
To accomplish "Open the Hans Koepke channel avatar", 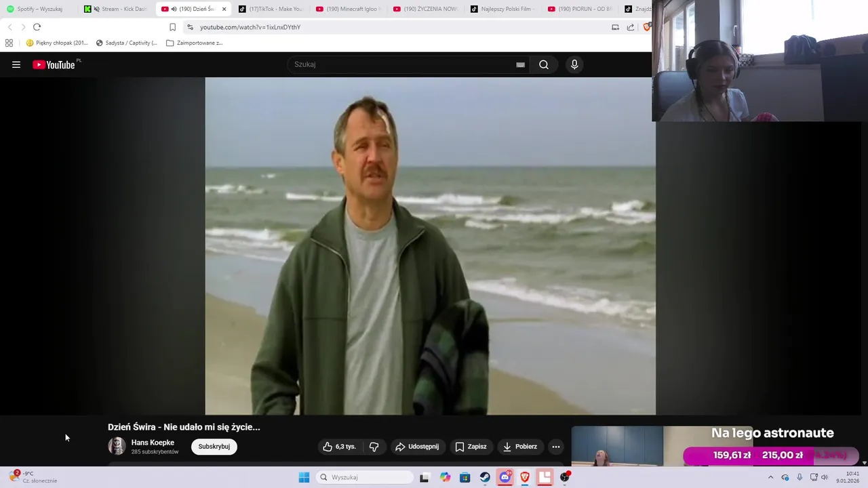I will click(x=117, y=446).
